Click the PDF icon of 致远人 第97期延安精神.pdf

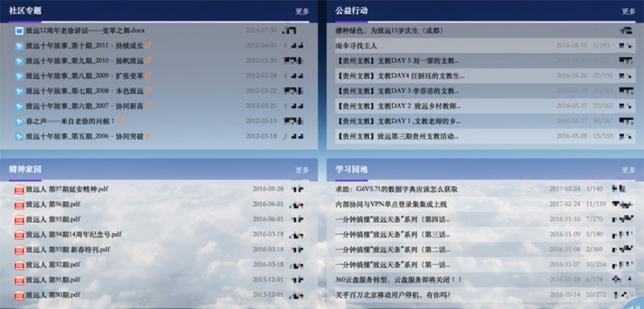[x=19, y=190]
